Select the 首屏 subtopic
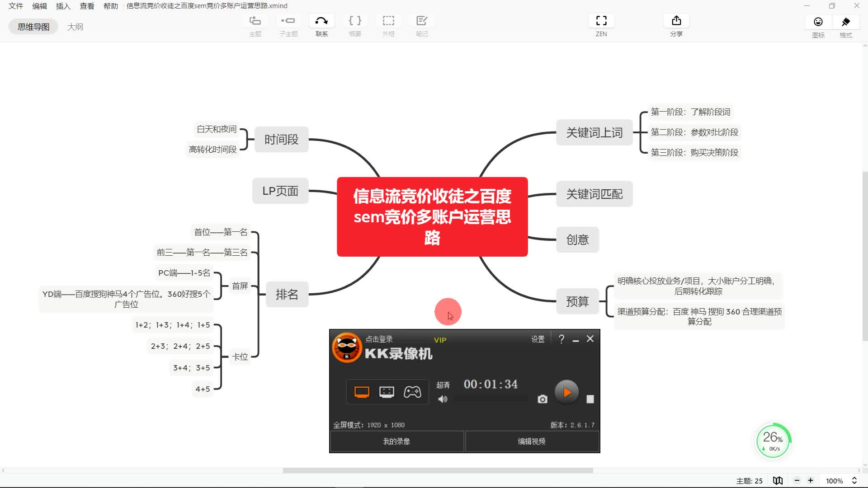This screenshot has height=488, width=868. click(x=240, y=286)
